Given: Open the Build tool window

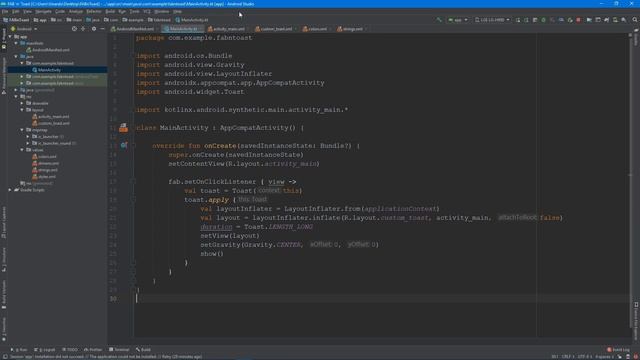Looking at the screenshot, I should point(143,350).
